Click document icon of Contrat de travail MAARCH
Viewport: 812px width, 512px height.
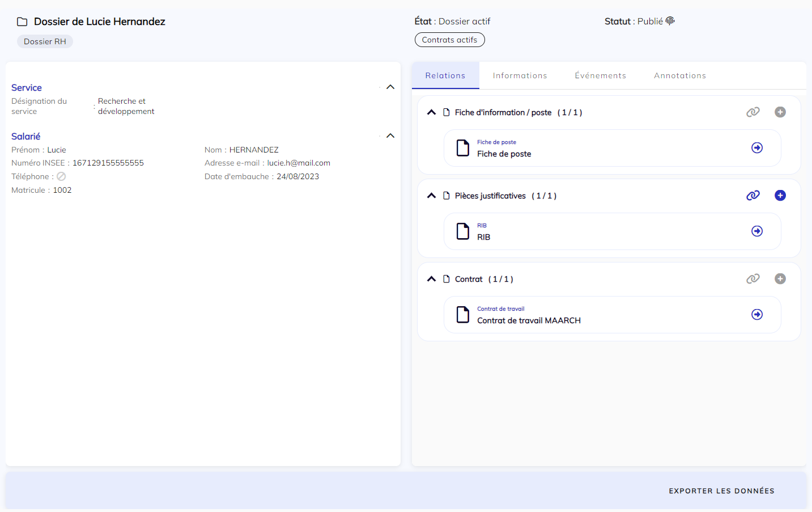point(463,315)
